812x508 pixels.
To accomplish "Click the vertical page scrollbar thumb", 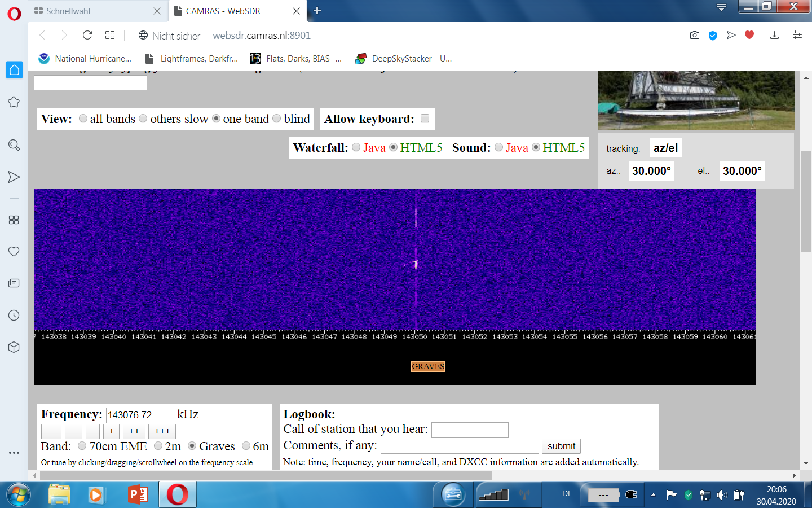I will point(806,201).
